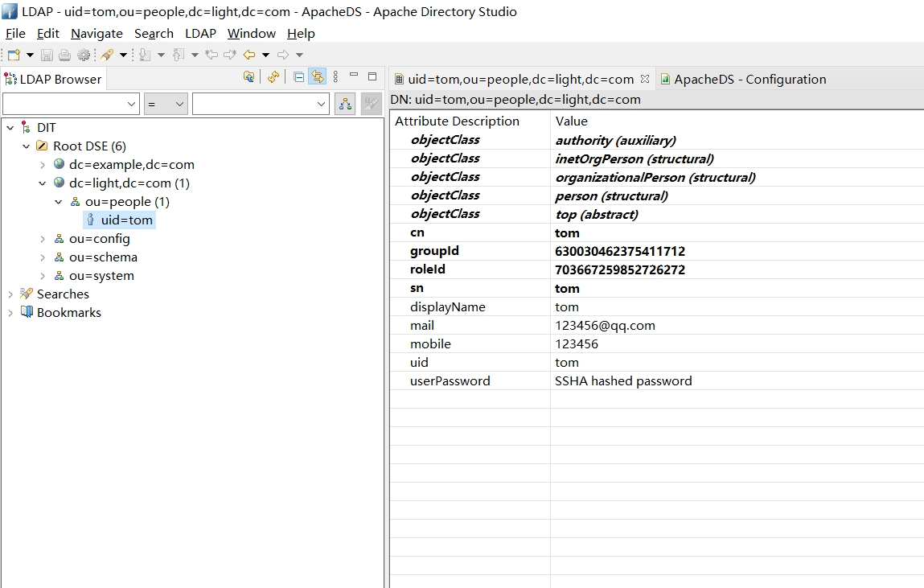This screenshot has height=588, width=924.
Task: Select the userPassword attribute row
Action: (x=450, y=381)
